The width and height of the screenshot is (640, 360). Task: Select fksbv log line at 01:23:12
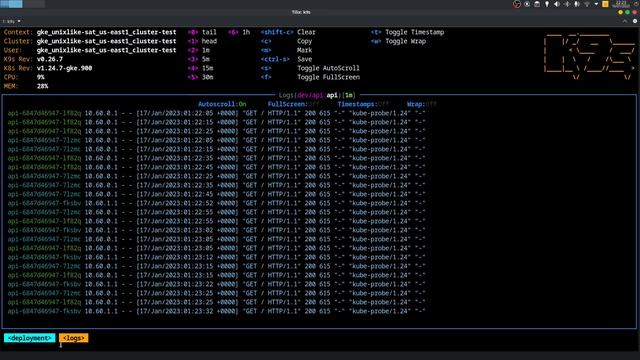coord(216,257)
